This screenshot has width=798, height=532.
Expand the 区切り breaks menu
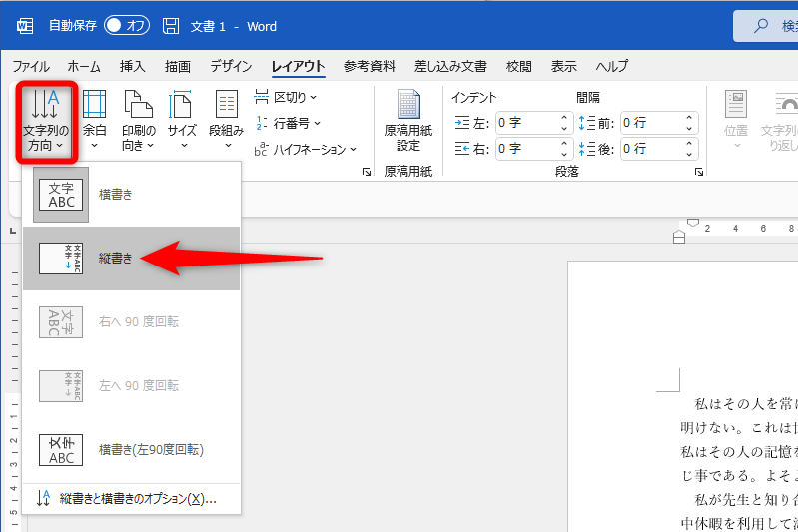tap(286, 97)
